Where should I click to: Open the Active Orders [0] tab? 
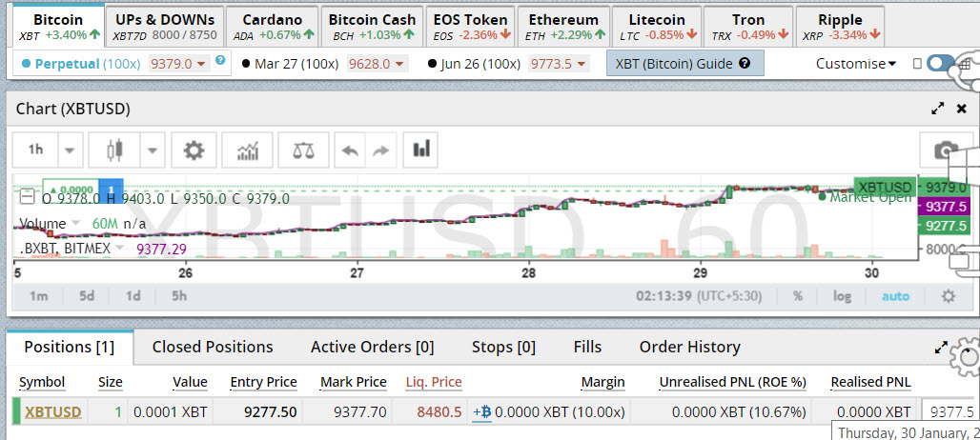pos(373,347)
